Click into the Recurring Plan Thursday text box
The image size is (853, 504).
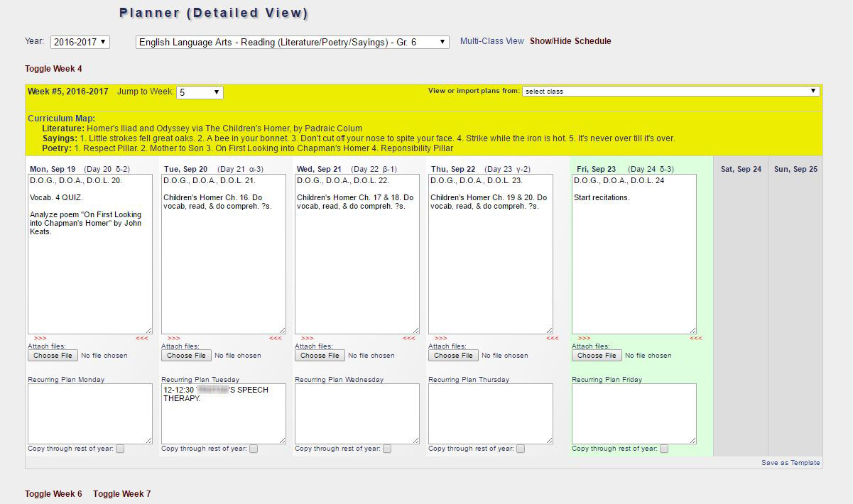point(490,414)
